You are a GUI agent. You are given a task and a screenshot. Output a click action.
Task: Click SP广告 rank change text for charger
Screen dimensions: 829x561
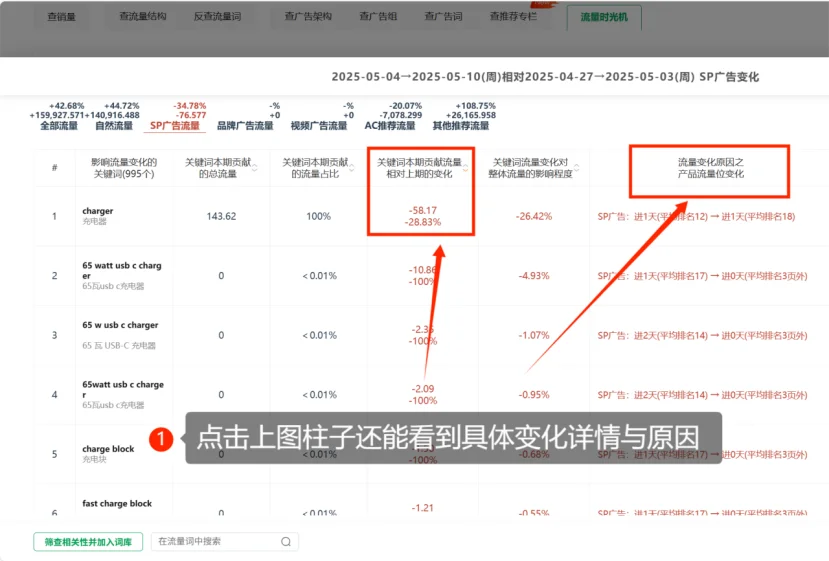pyautogui.click(x=696, y=216)
